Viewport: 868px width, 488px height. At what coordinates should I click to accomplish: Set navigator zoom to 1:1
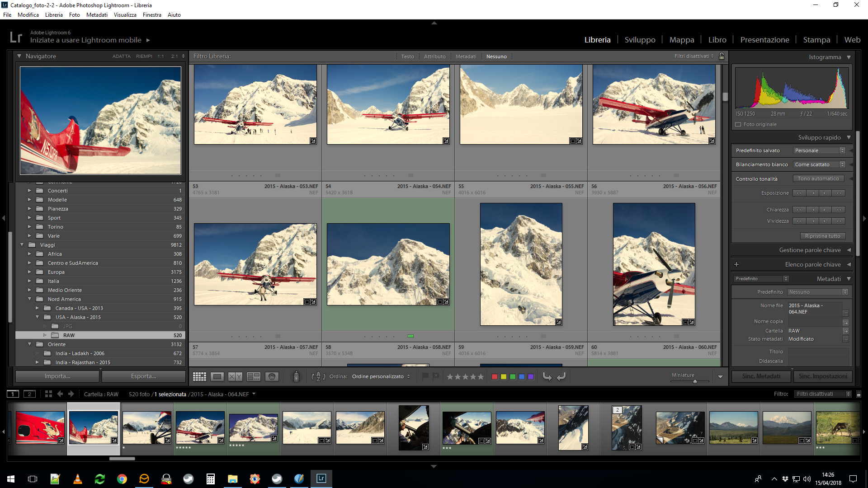[160, 56]
